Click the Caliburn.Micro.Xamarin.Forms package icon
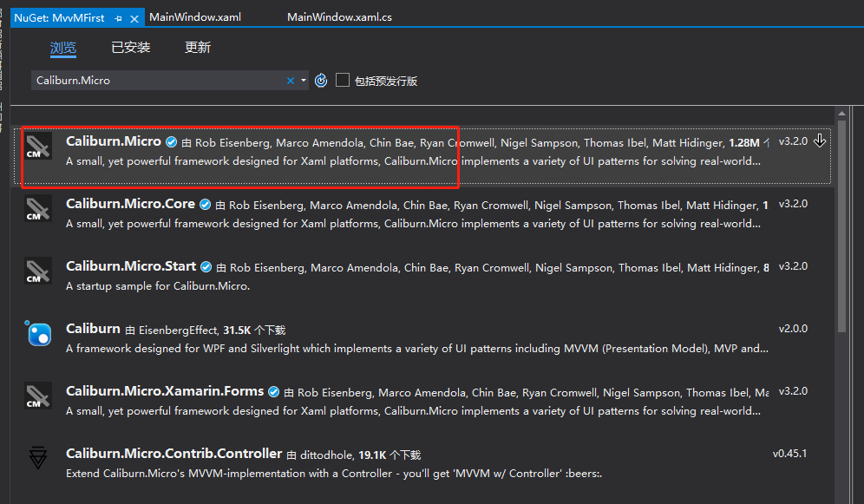The image size is (864, 504). [x=38, y=396]
